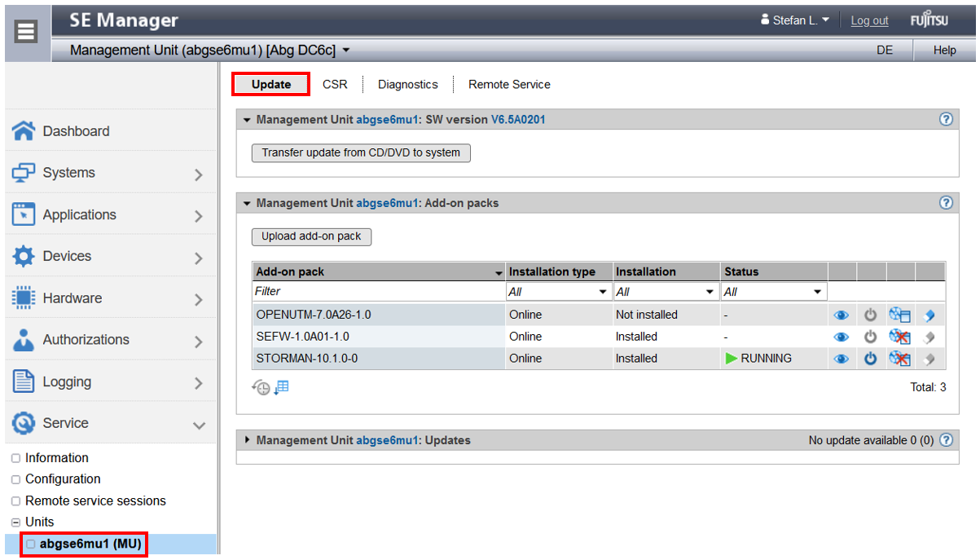Collapse the Units tree node
This screenshot has width=980, height=560.
click(x=15, y=523)
